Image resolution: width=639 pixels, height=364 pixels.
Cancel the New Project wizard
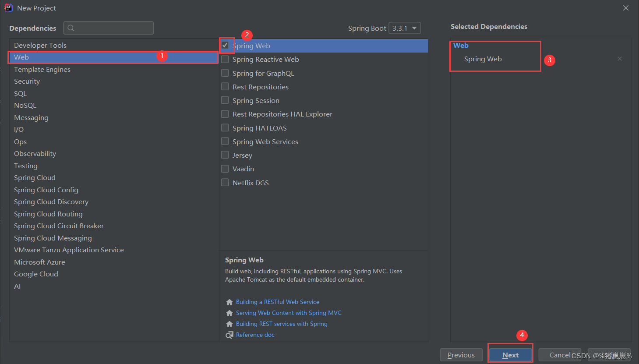click(560, 355)
